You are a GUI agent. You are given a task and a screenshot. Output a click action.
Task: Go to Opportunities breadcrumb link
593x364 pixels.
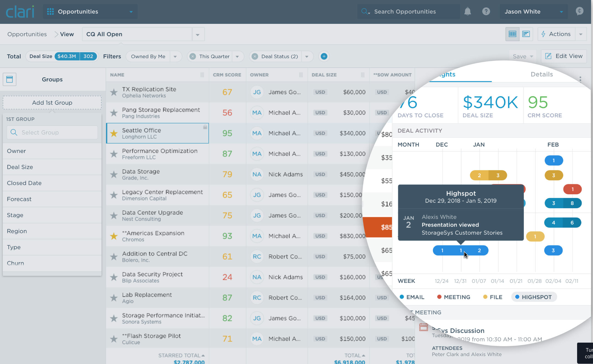coord(27,34)
